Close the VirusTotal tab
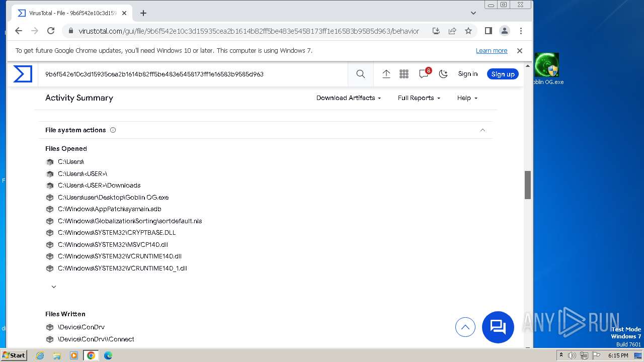644x362 pixels. coord(124,13)
